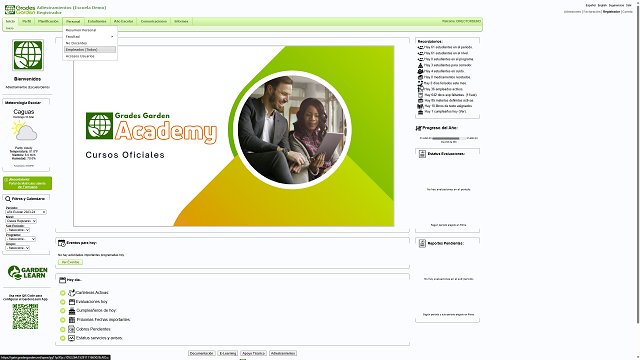Open the Perfil tab
Viewport: 640px width, 360px height.
(x=27, y=21)
